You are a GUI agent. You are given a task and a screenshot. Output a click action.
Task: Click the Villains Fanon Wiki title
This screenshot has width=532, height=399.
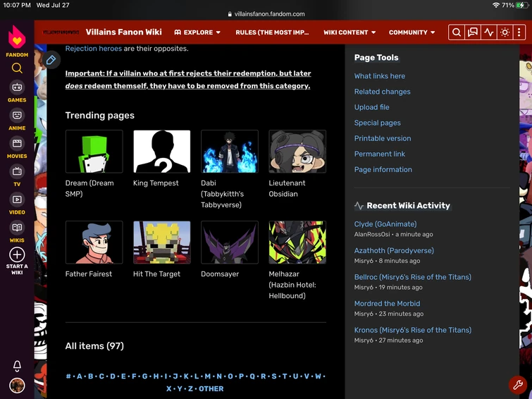pos(123,32)
